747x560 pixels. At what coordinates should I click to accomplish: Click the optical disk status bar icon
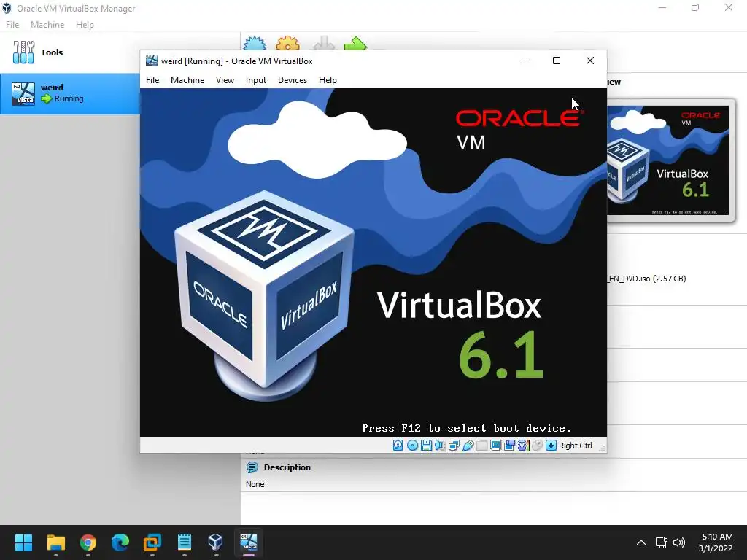[413, 446]
